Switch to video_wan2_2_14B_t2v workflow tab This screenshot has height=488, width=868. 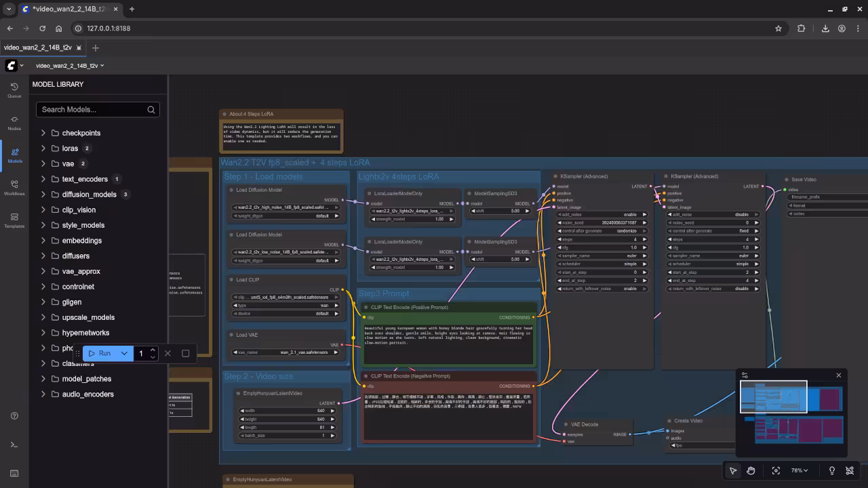coord(38,47)
